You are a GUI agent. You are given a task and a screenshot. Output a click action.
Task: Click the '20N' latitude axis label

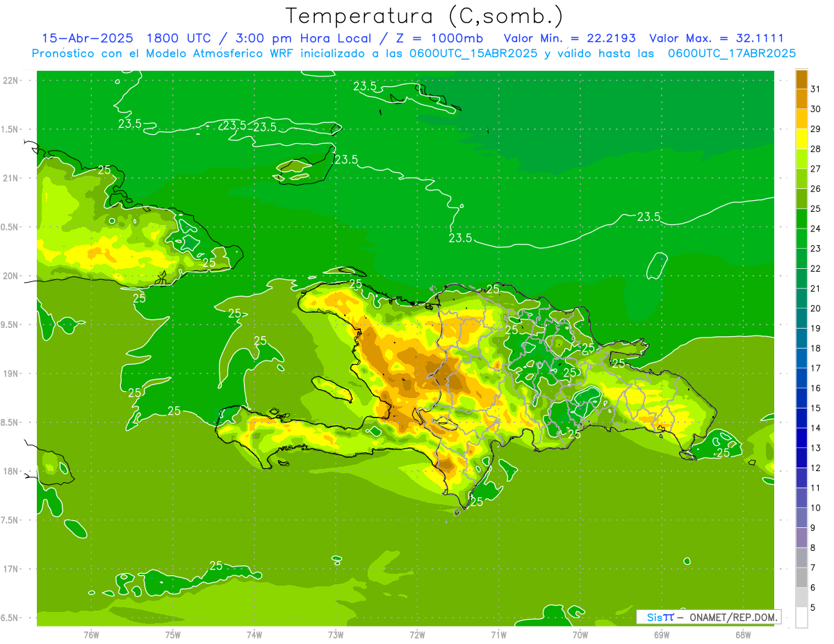point(10,276)
